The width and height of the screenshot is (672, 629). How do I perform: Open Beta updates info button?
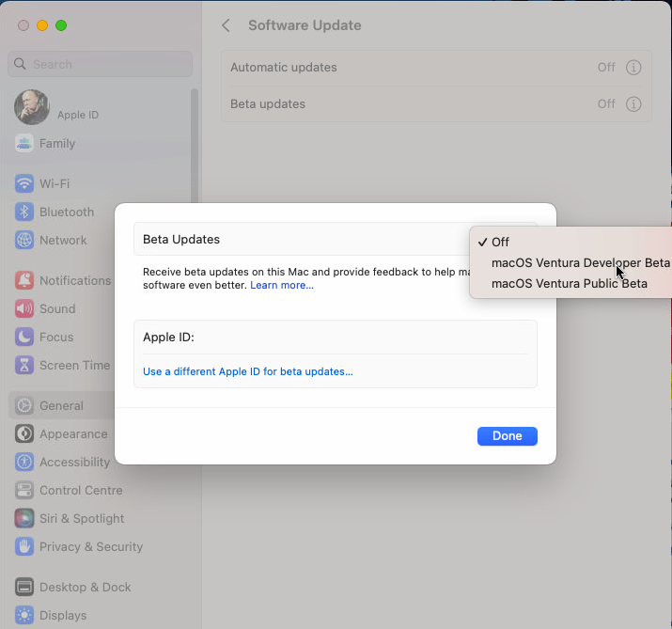click(x=633, y=103)
